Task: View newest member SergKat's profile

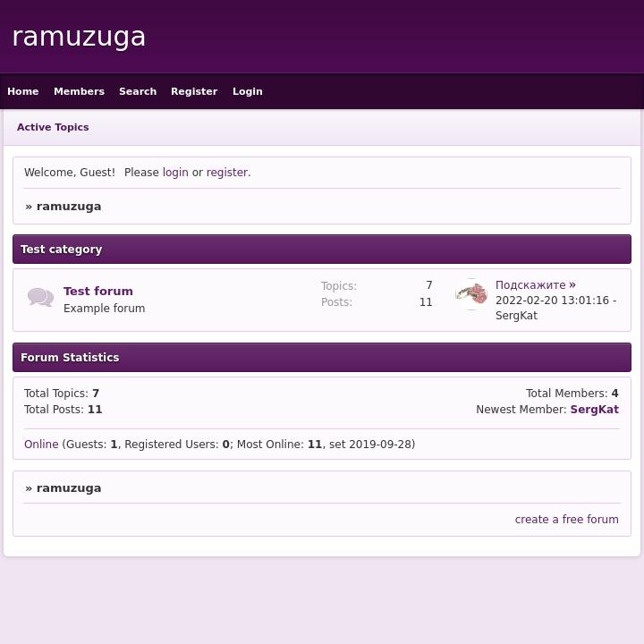Action: [x=594, y=410]
